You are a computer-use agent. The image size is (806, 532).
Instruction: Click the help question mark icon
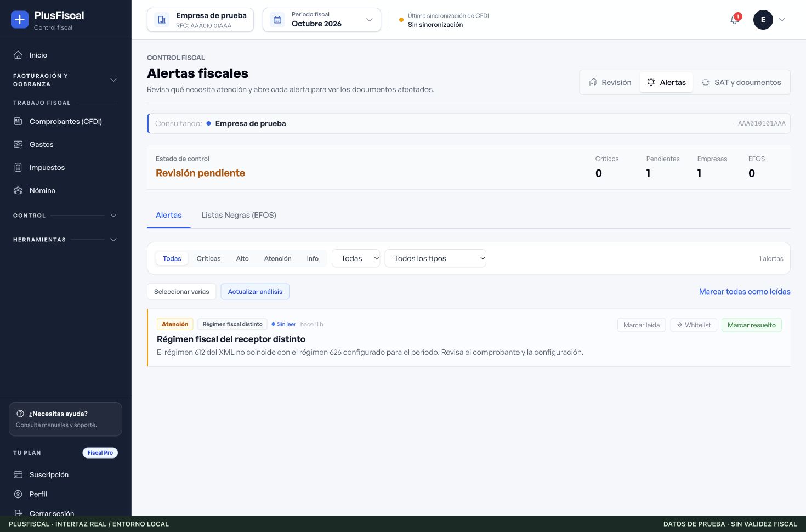pyautogui.click(x=20, y=414)
